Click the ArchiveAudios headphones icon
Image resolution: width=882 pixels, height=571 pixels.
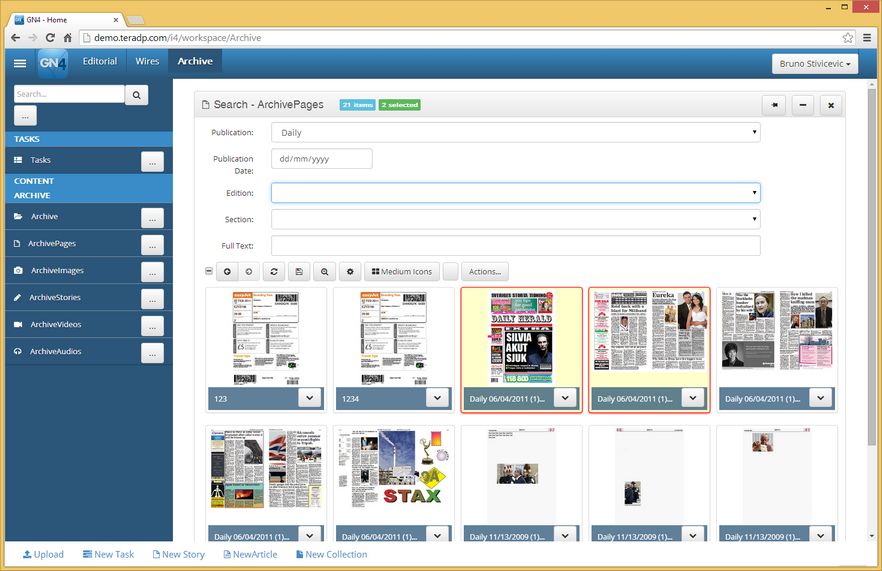click(x=18, y=351)
